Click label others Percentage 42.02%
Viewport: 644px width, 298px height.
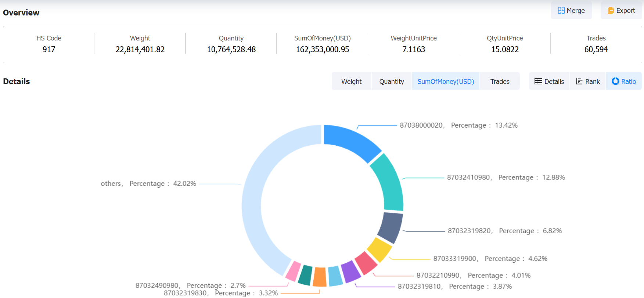[x=148, y=184]
